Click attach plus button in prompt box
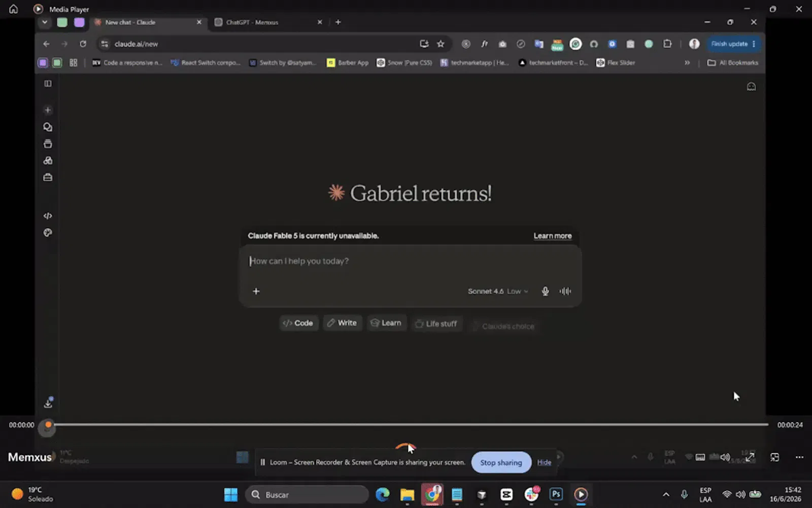 [x=256, y=291]
